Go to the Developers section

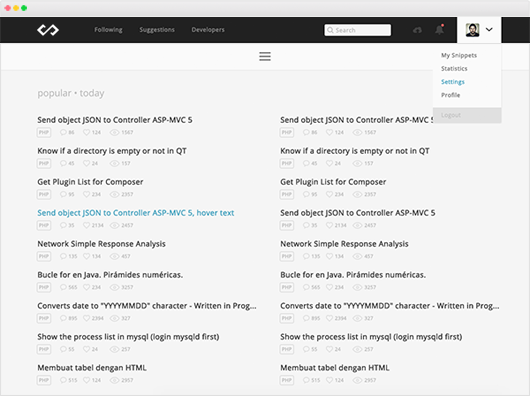(208, 30)
